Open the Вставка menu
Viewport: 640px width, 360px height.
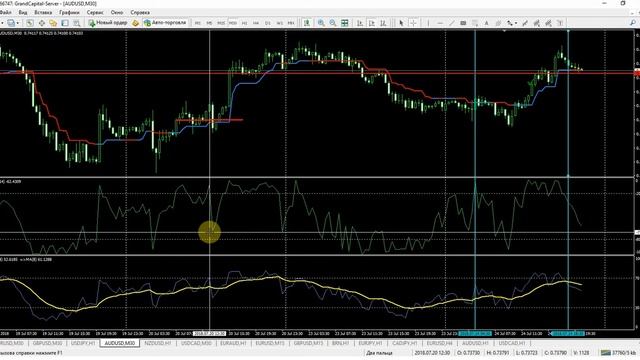pos(43,13)
